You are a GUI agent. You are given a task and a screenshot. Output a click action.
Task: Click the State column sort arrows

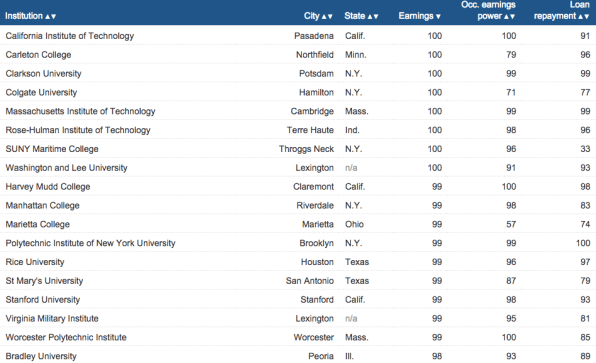coord(372,16)
